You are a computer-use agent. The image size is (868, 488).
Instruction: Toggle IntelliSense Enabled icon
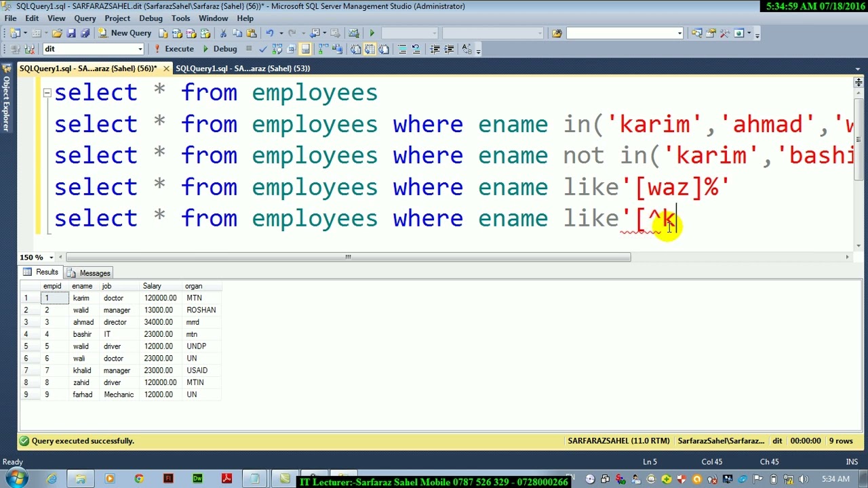[305, 49]
